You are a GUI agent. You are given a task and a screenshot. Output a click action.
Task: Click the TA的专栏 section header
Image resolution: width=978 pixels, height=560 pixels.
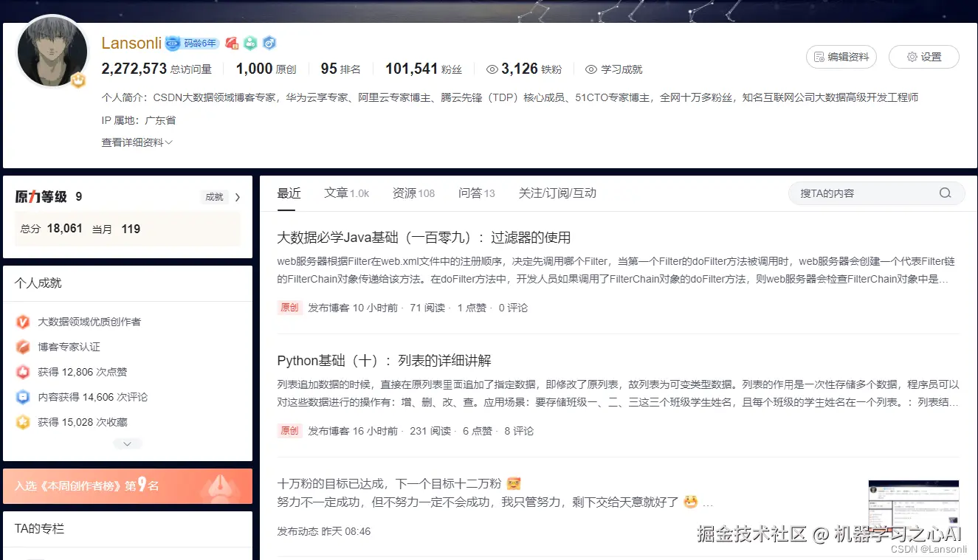[40, 529]
